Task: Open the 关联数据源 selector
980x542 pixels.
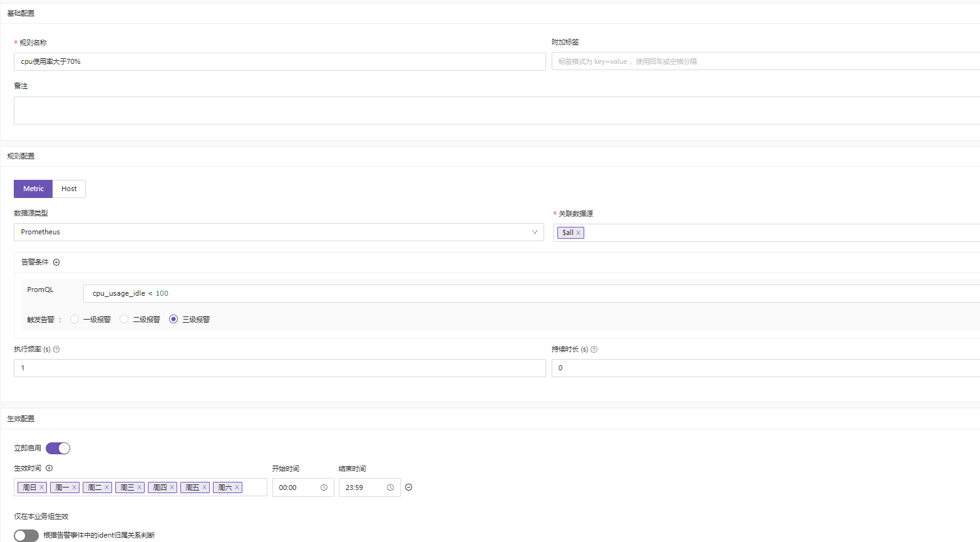Action: 766,232
